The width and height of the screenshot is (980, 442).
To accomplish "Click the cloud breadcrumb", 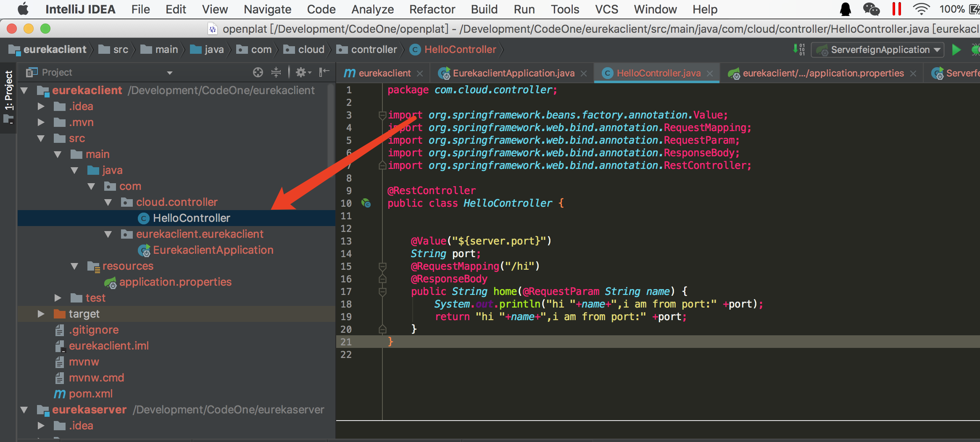I will [304, 50].
